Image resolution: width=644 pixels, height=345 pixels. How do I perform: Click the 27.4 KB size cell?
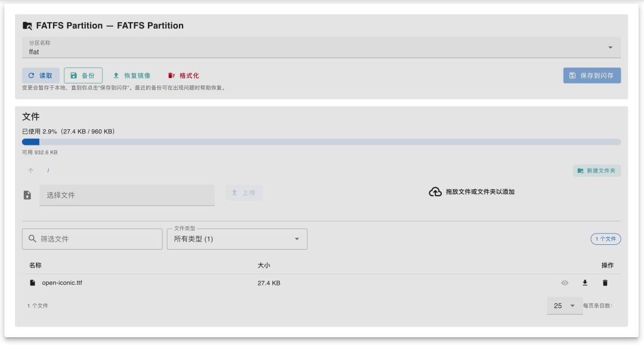coord(269,283)
